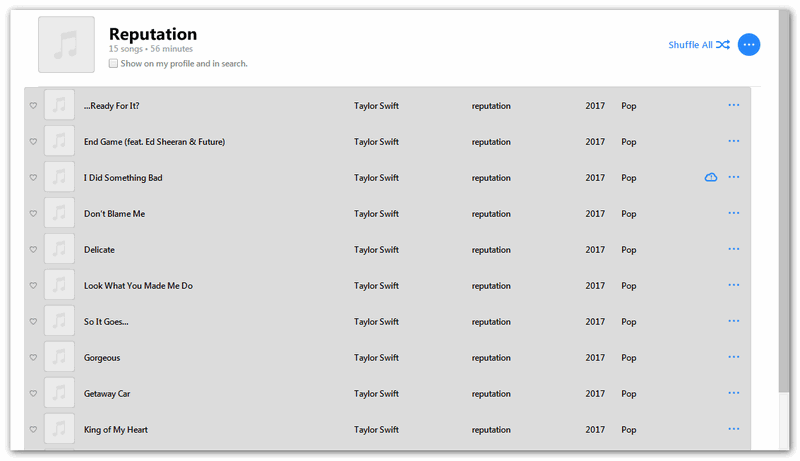Open the blue playlist more options button
Screen dimensions: 800x461
pos(749,45)
